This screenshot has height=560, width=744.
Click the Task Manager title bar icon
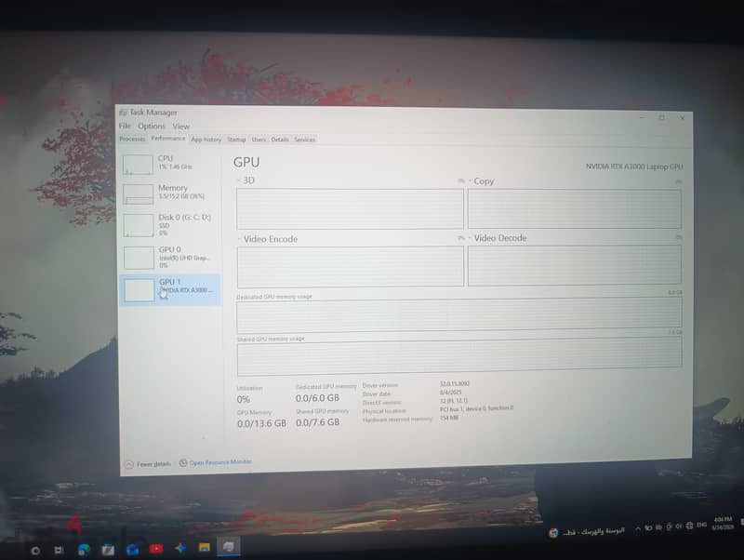pos(124,112)
